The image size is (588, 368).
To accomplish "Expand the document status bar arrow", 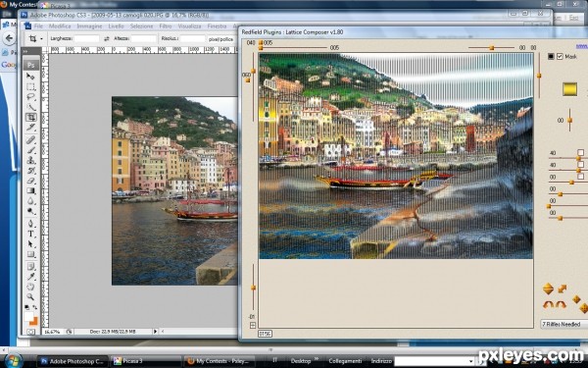I will tap(155, 332).
